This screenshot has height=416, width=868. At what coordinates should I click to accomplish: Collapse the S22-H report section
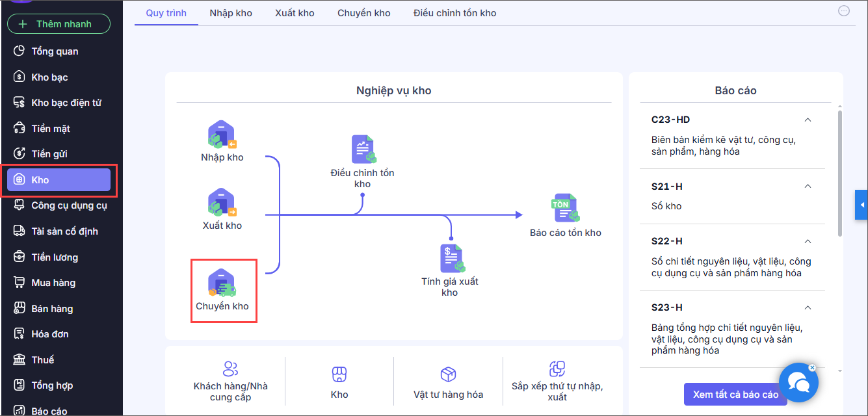pyautogui.click(x=808, y=241)
